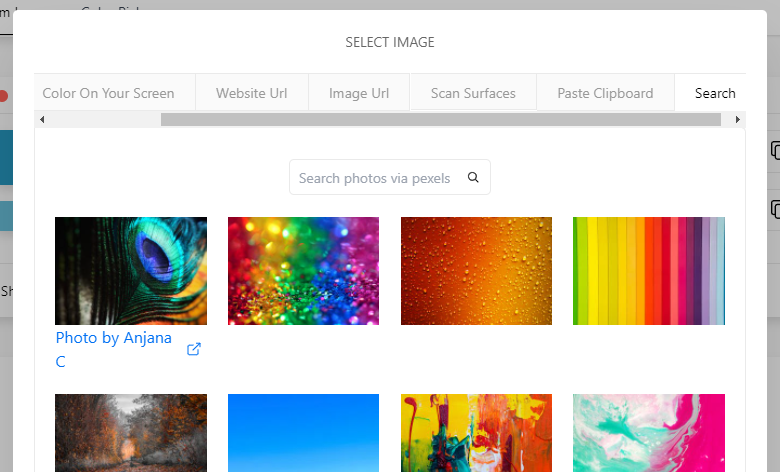Open Photo by Anjana C link
The width and height of the screenshot is (780, 472).
(113, 349)
